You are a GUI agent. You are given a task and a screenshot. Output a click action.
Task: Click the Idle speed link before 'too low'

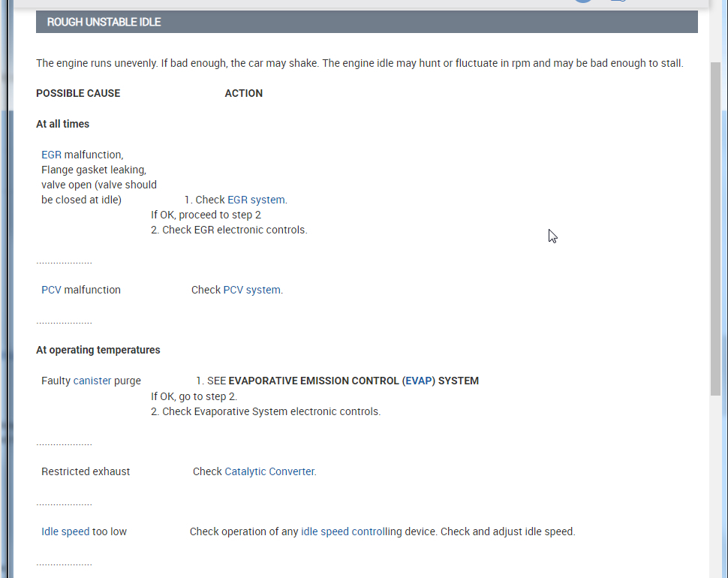[x=65, y=531]
